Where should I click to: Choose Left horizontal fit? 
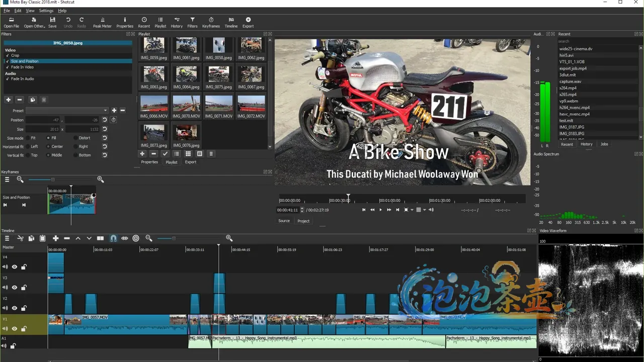[x=28, y=146]
